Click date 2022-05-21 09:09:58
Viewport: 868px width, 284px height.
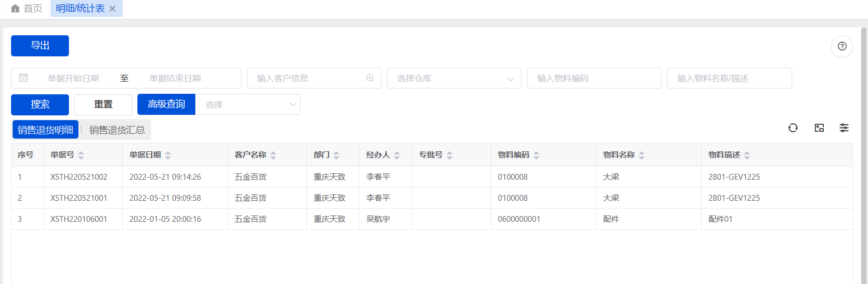click(x=165, y=198)
